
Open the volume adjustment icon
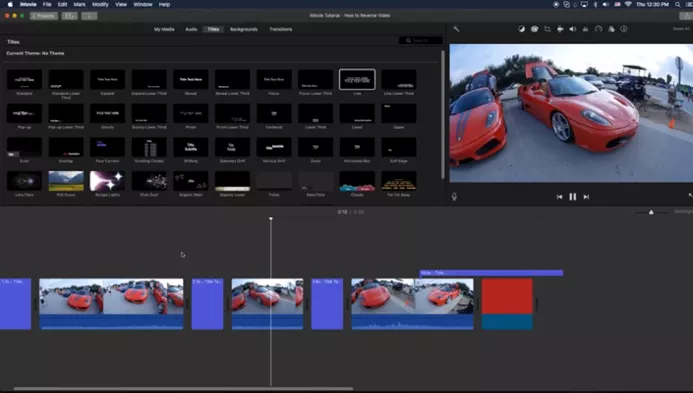point(572,29)
